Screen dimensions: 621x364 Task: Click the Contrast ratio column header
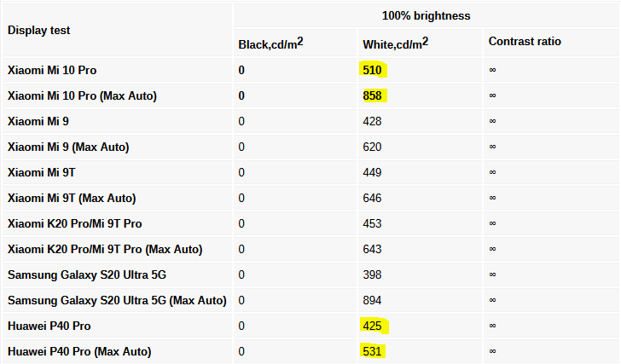tap(525, 41)
